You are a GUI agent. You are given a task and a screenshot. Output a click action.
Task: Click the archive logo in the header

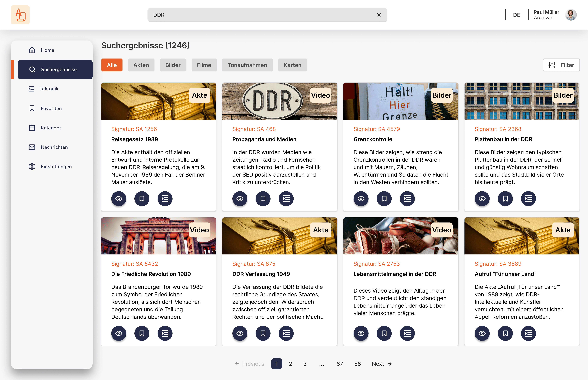coord(20,15)
